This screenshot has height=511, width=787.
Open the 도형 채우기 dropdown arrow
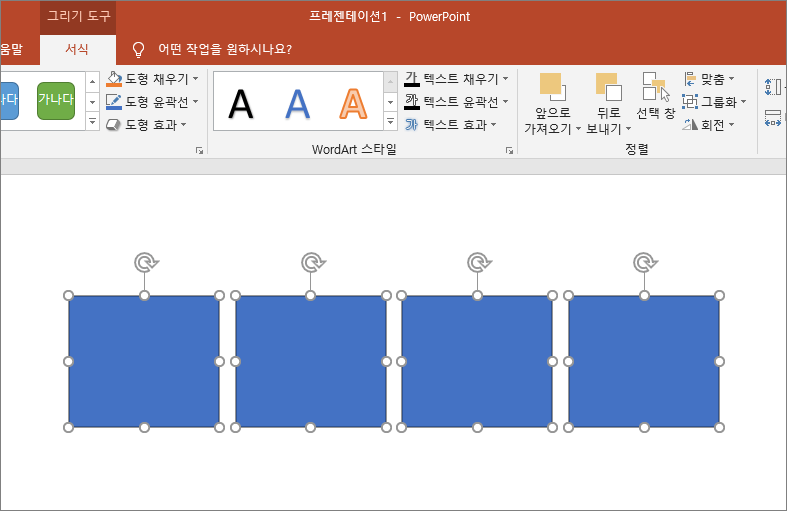click(x=196, y=79)
